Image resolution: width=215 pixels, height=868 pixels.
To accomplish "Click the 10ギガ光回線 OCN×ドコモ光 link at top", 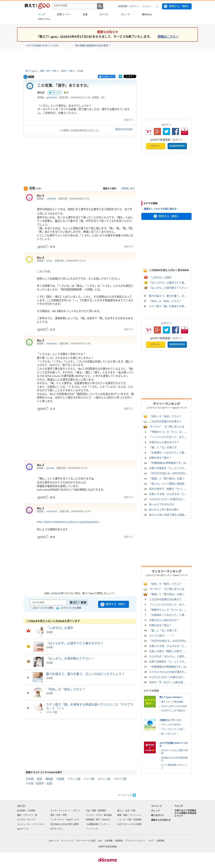I will click(x=42, y=45).
